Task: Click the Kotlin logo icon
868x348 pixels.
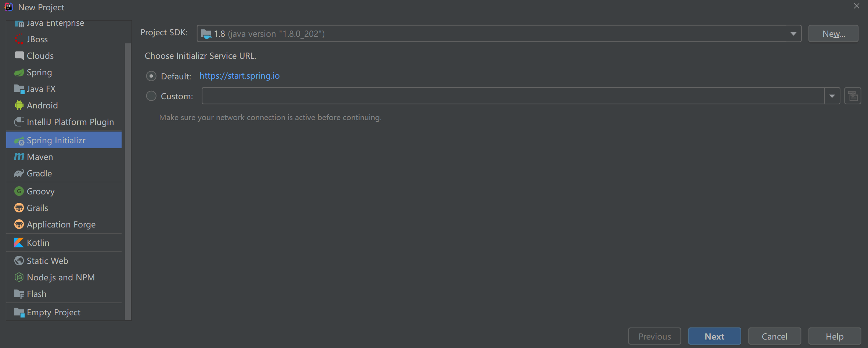Action: [x=19, y=243]
